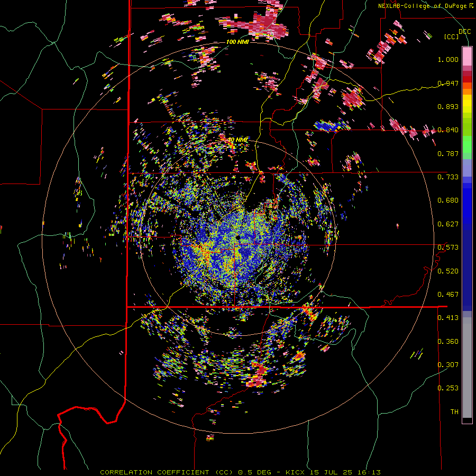Click the 16:13 timestamp
This screenshot has width=476, height=476.
(x=369, y=472)
